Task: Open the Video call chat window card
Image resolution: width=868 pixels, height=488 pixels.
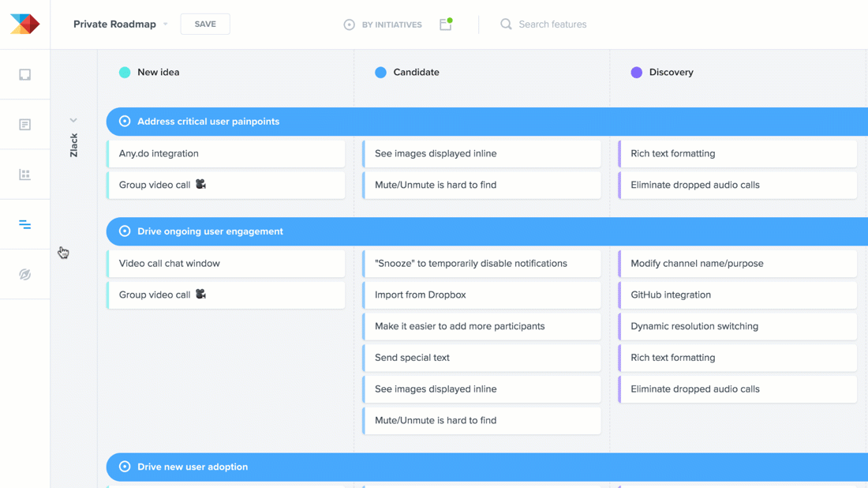Action: [226, 264]
